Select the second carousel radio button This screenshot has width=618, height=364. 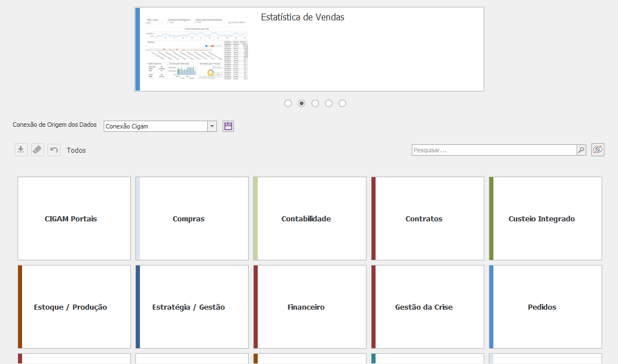(x=301, y=103)
